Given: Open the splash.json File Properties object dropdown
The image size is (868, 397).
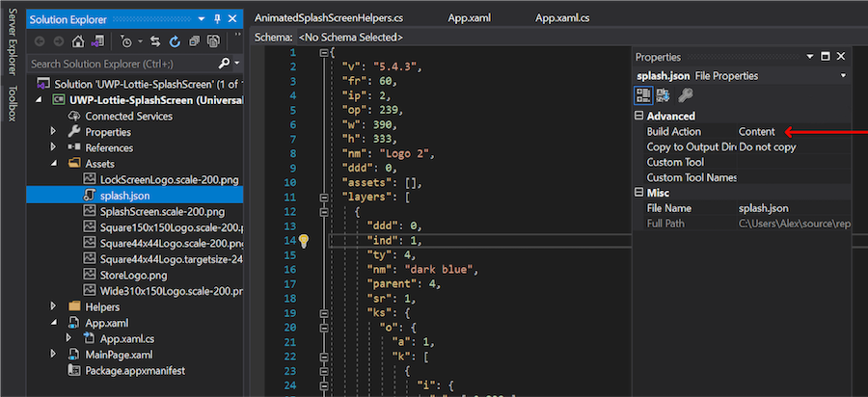Looking at the screenshot, I should [x=844, y=76].
